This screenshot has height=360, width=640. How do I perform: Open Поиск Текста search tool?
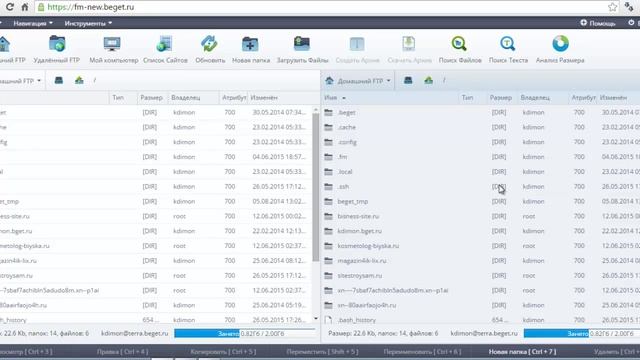(508, 49)
